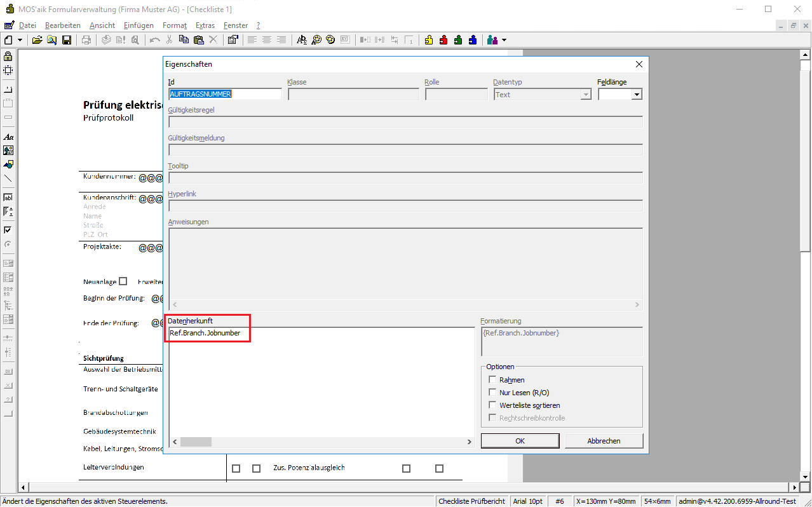Click the save diskette icon
Viewport: 812px width, 507px height.
[66, 40]
